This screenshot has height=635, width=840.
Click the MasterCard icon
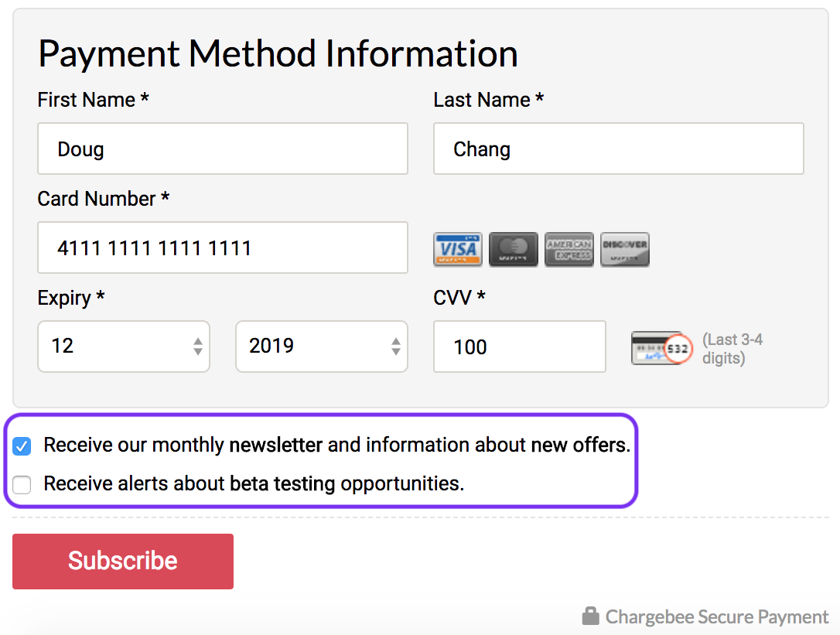pyautogui.click(x=514, y=249)
